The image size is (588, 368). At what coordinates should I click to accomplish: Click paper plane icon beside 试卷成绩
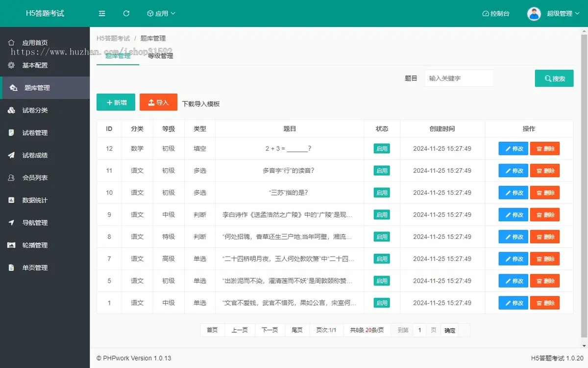coord(11,156)
